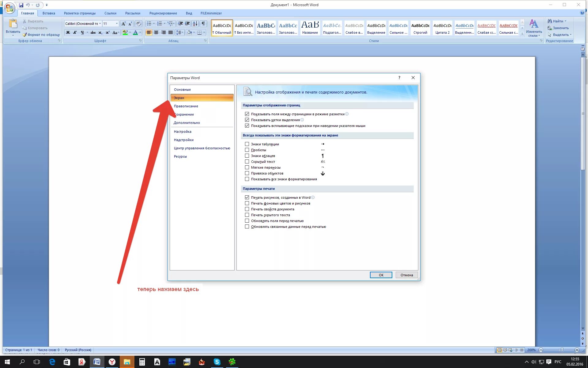The image size is (588, 368).
Task: Open the Вставка ribbon tab
Action: click(49, 13)
